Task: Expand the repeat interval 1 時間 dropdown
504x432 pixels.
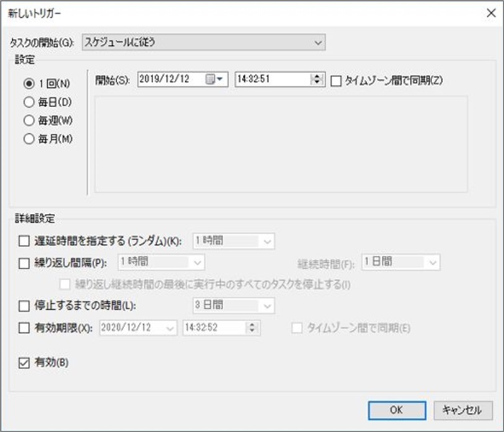Action: tap(161, 262)
